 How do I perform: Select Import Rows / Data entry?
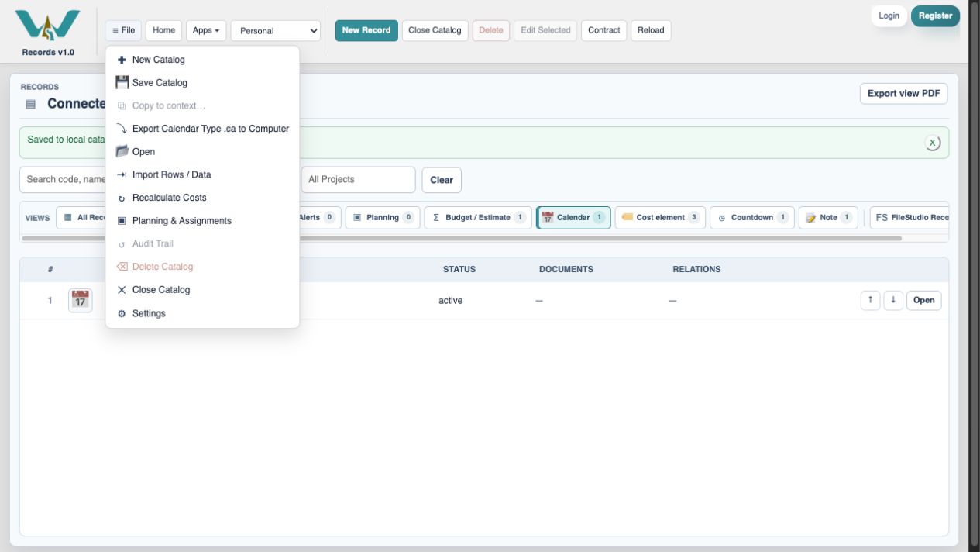(202, 174)
